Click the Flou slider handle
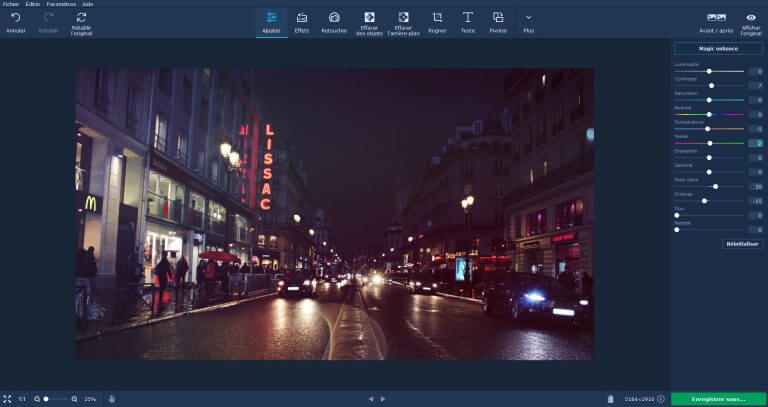 [x=677, y=215]
